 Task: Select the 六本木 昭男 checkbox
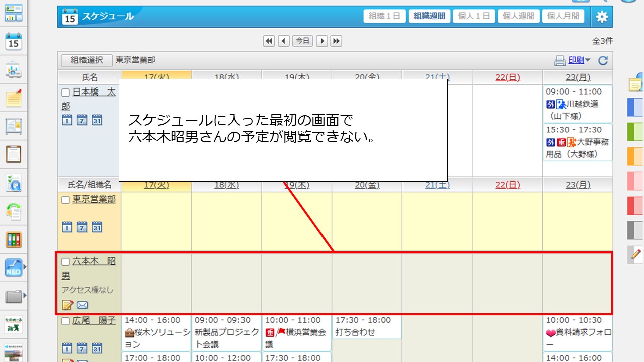tap(65, 262)
